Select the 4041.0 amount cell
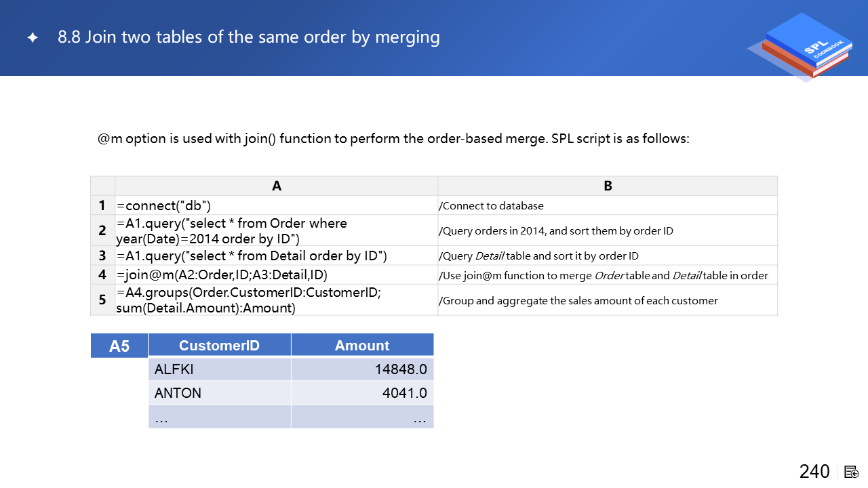Image resolution: width=868 pixels, height=488 pixels. (362, 393)
